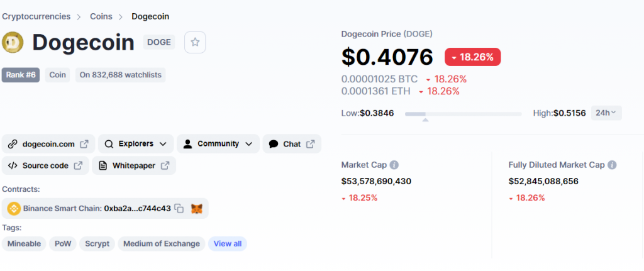This screenshot has width=644, height=271.
Task: Click the Fully Diluted Market Cap info icon
Action: [x=612, y=165]
